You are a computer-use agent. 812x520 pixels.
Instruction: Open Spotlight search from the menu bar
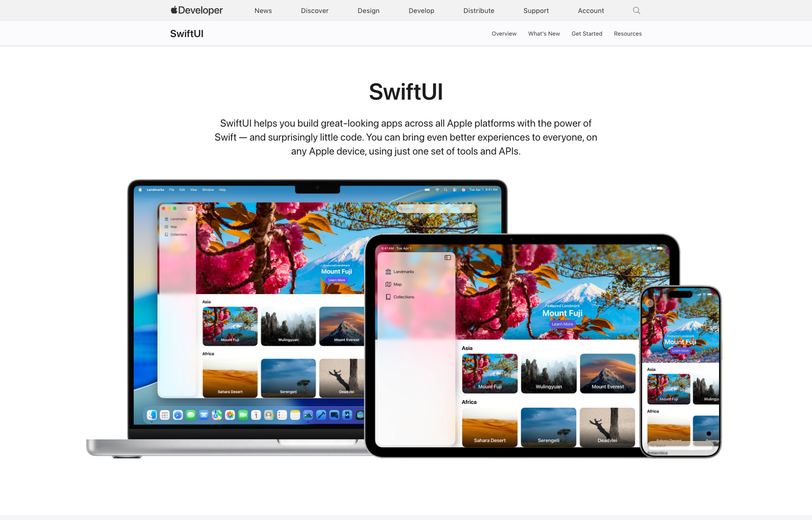446,190
